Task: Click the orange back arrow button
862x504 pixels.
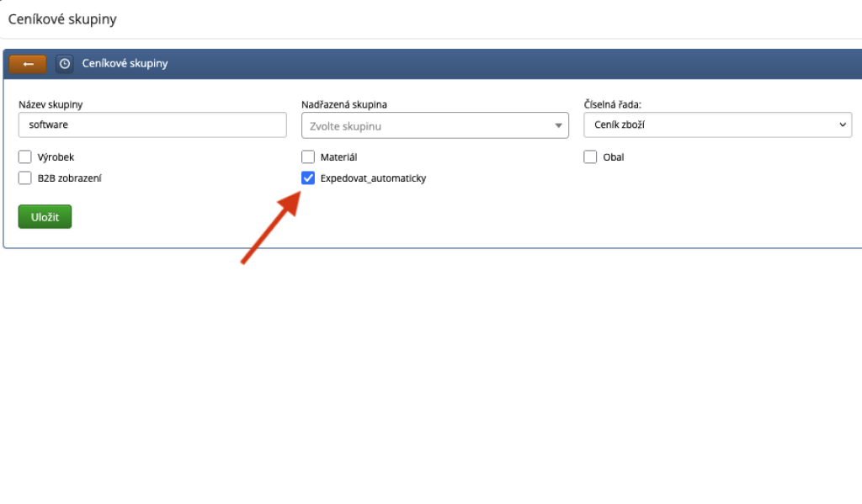Action: click(x=28, y=64)
